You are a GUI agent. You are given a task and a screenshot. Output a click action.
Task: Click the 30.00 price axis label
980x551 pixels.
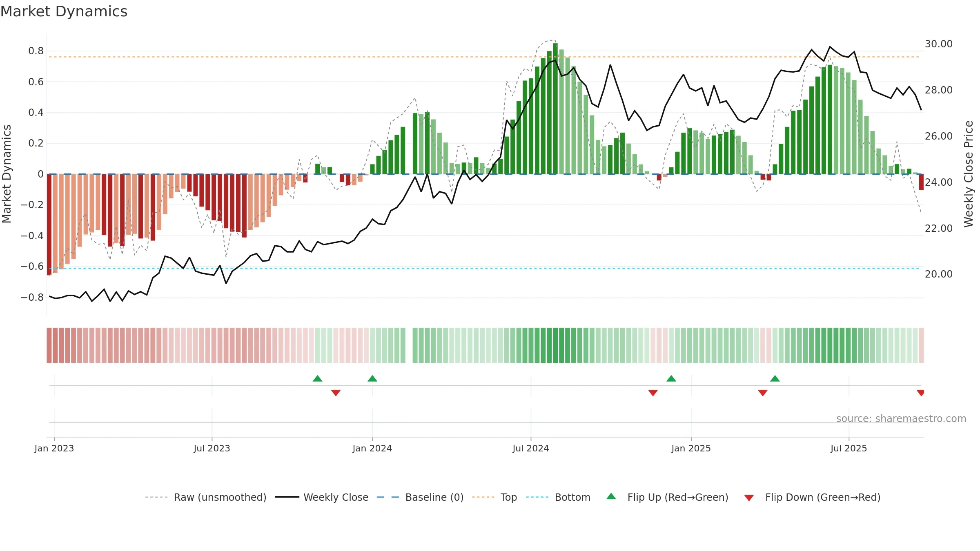pos(939,44)
